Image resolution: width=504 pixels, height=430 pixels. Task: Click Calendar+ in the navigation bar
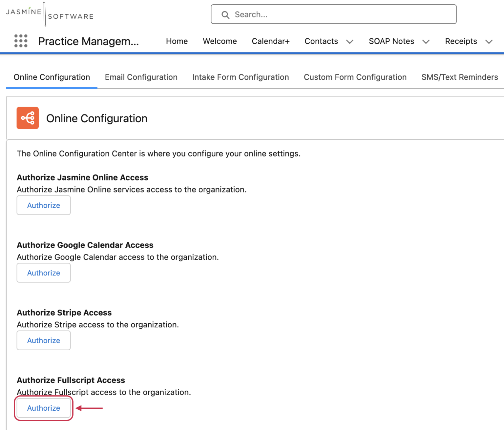point(270,41)
